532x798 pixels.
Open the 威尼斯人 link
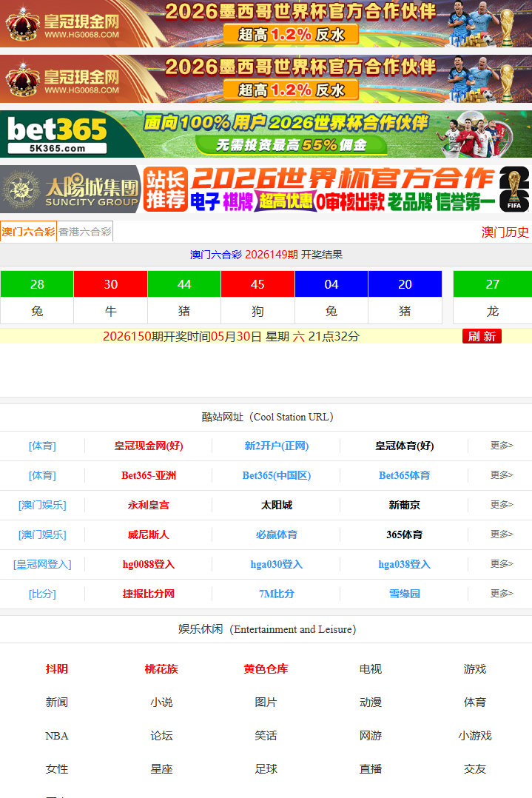tap(149, 534)
